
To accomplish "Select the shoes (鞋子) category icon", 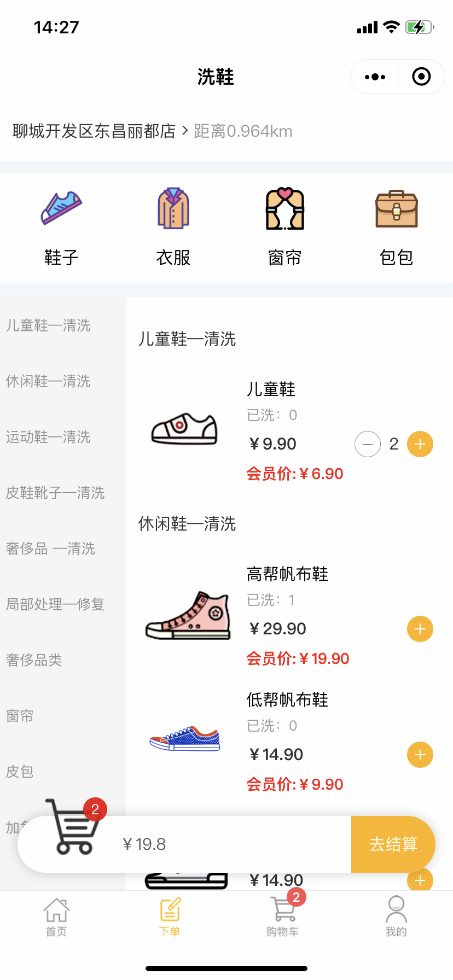I will (61, 208).
